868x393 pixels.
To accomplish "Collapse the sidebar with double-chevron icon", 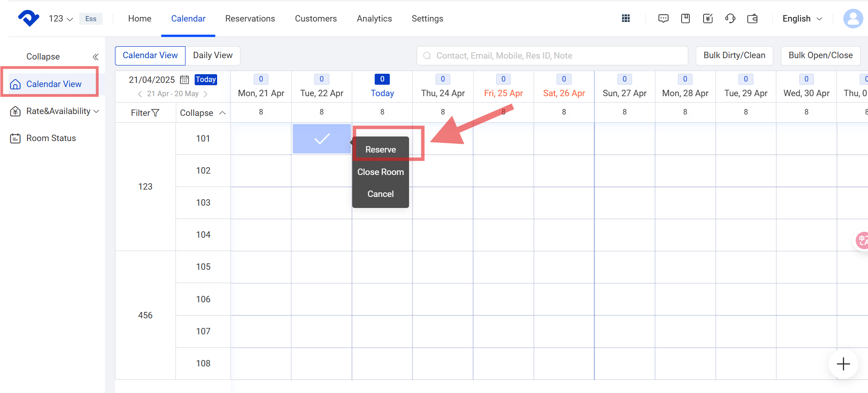I will pyautogui.click(x=95, y=57).
